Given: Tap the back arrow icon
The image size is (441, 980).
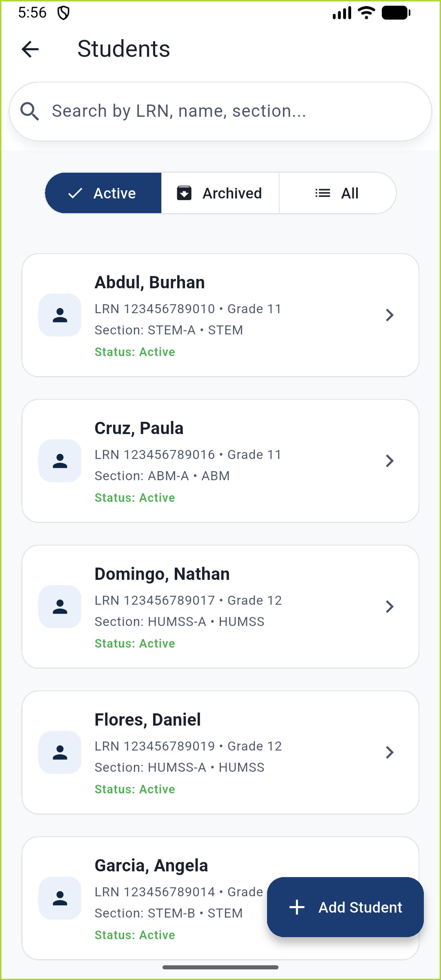Looking at the screenshot, I should tap(30, 49).
